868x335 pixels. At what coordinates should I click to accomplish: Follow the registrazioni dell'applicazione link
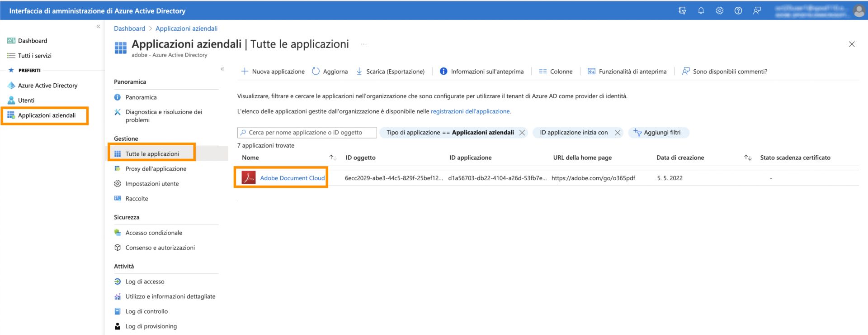[470, 111]
